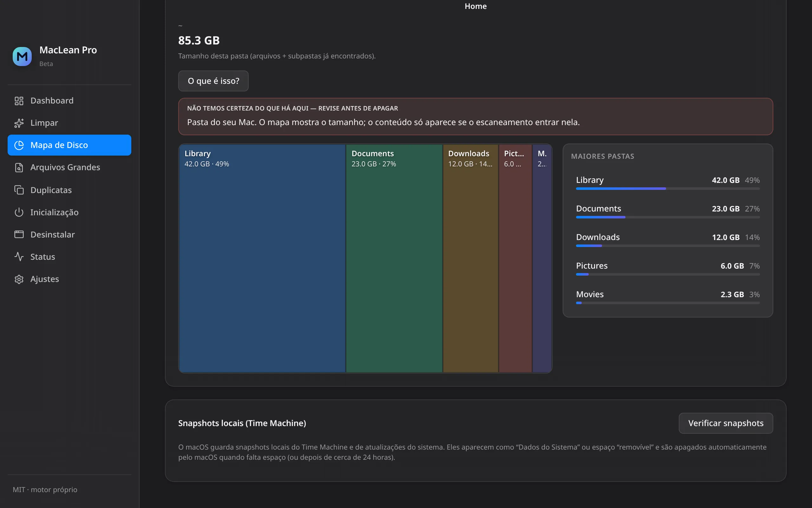
Task: Click Downloads row in Maiores Pastas
Action: coord(668,240)
